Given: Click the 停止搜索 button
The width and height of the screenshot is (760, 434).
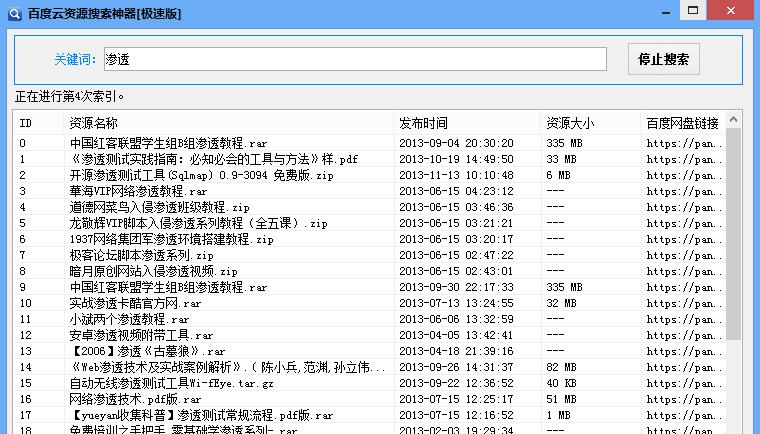Looking at the screenshot, I should point(664,59).
